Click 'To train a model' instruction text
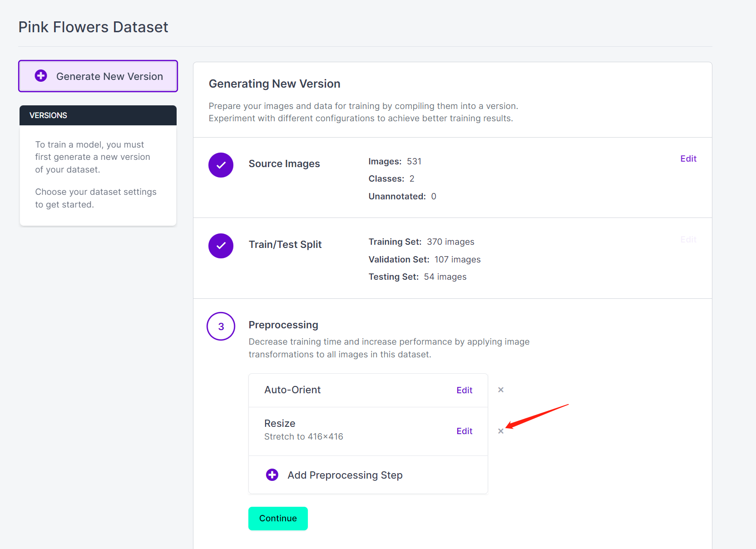This screenshot has height=549, width=756. 93,157
